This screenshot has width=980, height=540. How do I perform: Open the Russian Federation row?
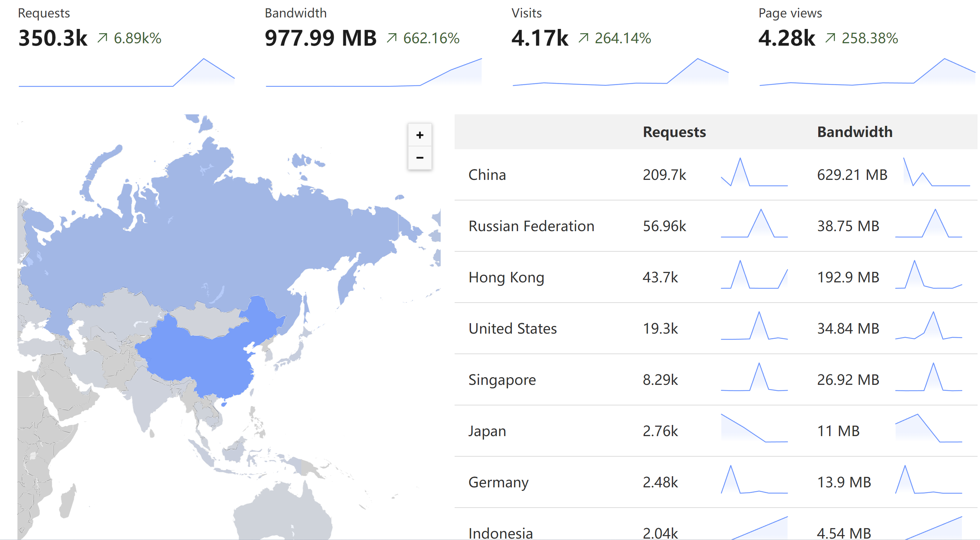(x=531, y=226)
